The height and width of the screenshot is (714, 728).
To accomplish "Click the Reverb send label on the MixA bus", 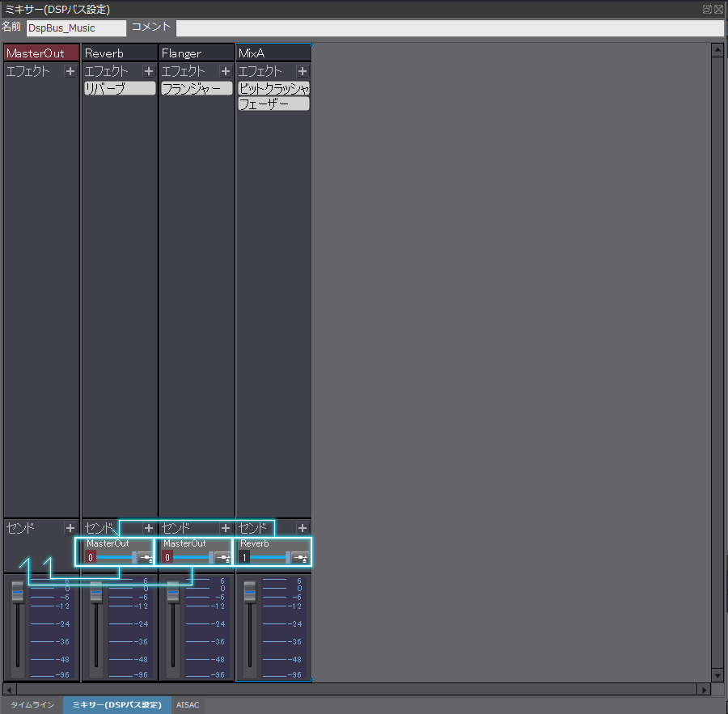I will tap(255, 543).
